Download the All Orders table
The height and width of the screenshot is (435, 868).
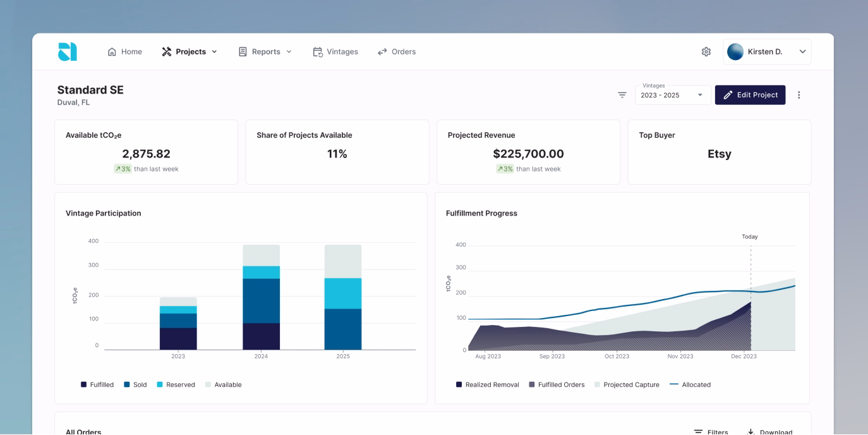(x=769, y=431)
